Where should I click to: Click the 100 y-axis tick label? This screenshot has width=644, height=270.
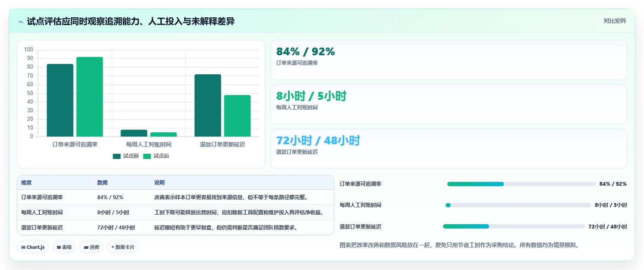point(29,50)
